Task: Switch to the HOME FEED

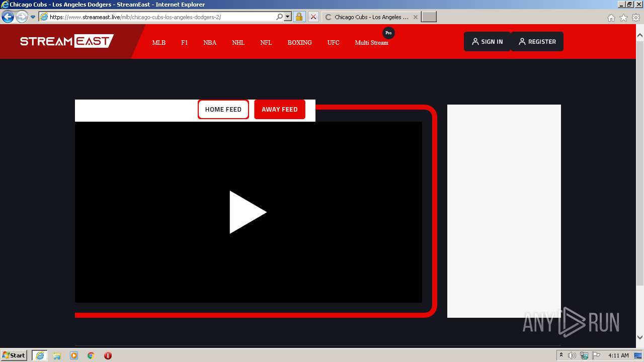Action: 223,110
